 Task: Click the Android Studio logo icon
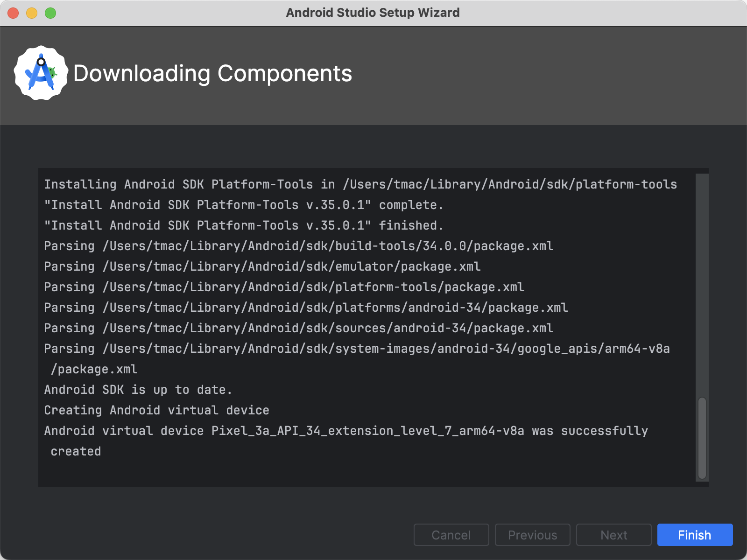pyautogui.click(x=41, y=73)
